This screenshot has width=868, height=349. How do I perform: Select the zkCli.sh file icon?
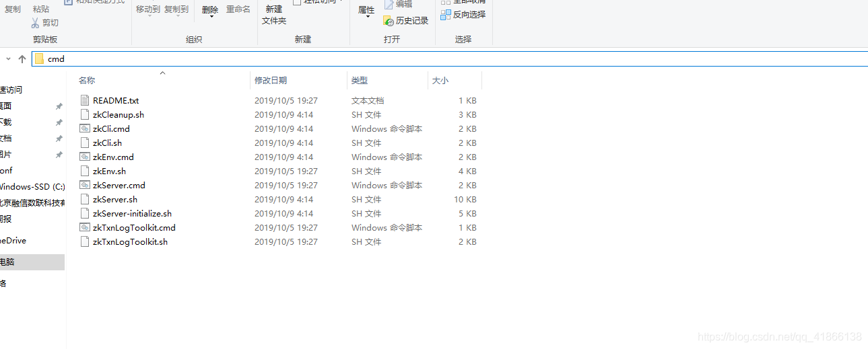pyautogui.click(x=85, y=143)
